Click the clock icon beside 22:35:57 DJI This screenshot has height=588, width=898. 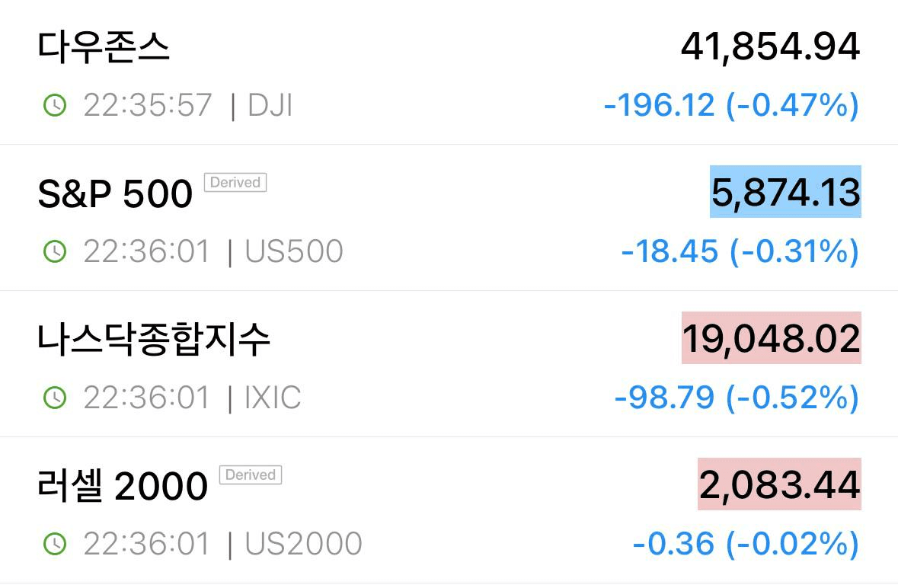click(55, 105)
